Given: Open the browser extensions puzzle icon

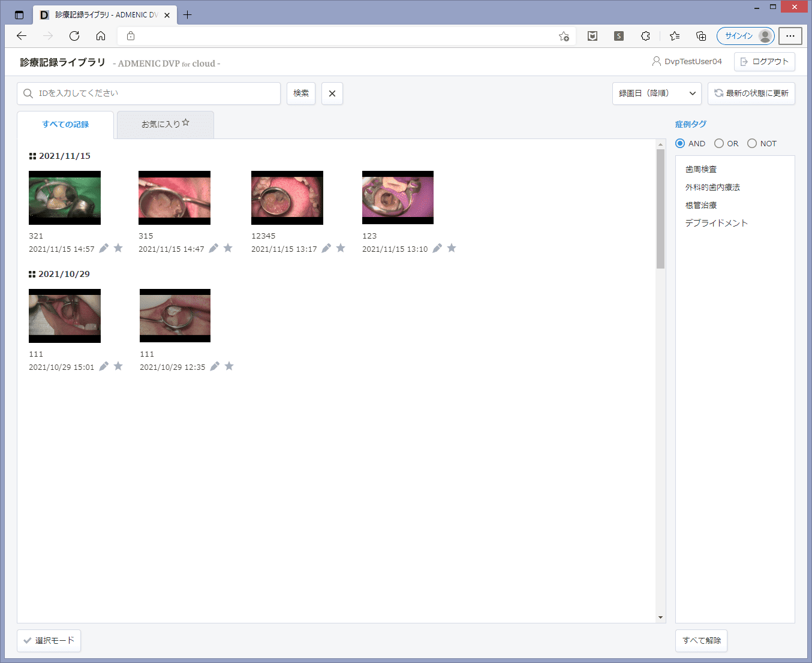Looking at the screenshot, I should [645, 36].
